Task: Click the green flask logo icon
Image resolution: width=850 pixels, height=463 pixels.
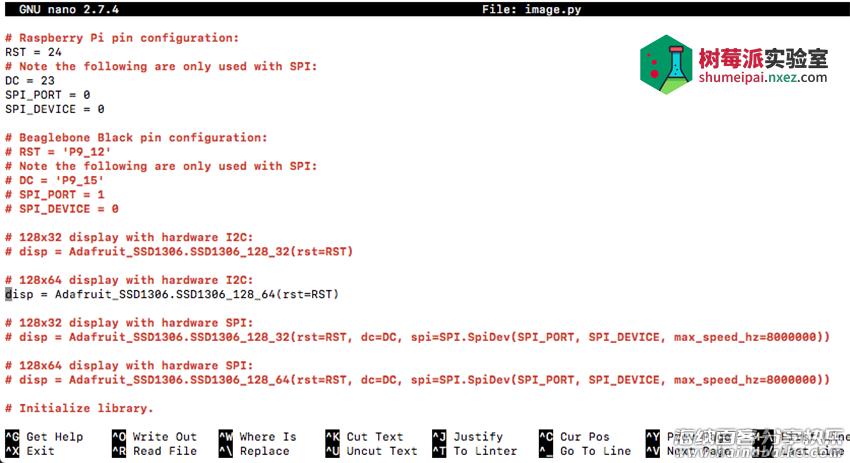Action: (x=666, y=65)
